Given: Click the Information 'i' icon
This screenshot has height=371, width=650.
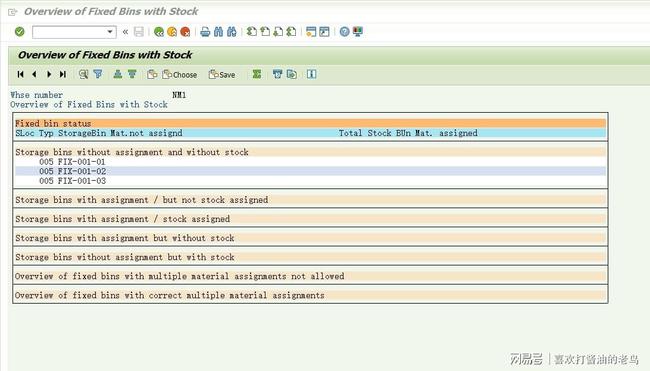Looking at the screenshot, I should click(312, 74).
